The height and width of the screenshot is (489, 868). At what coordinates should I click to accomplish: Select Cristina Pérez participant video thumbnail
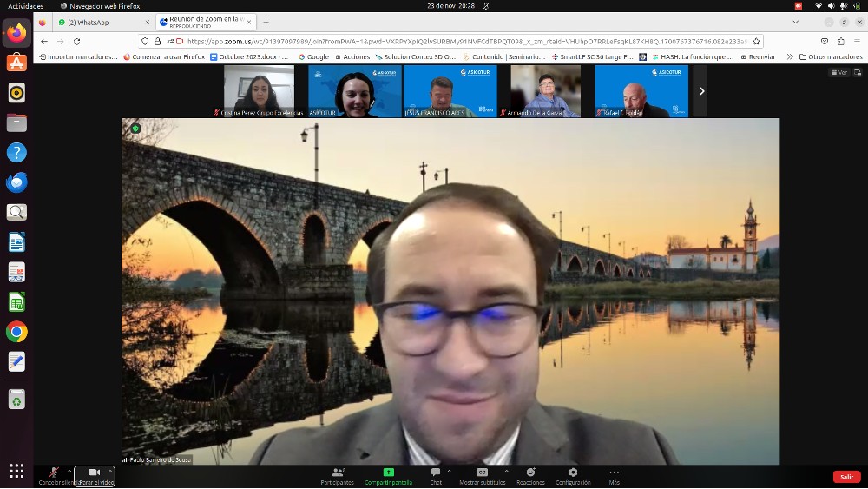259,91
